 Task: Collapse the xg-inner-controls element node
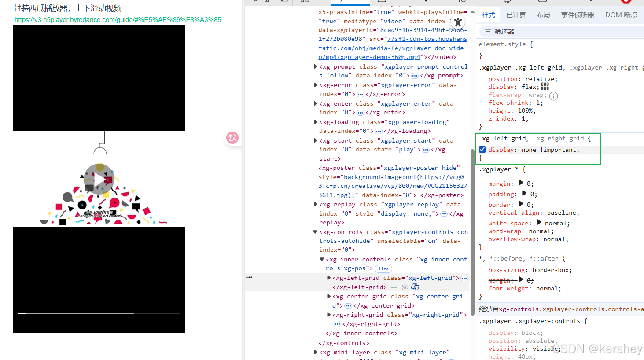[x=322, y=259]
